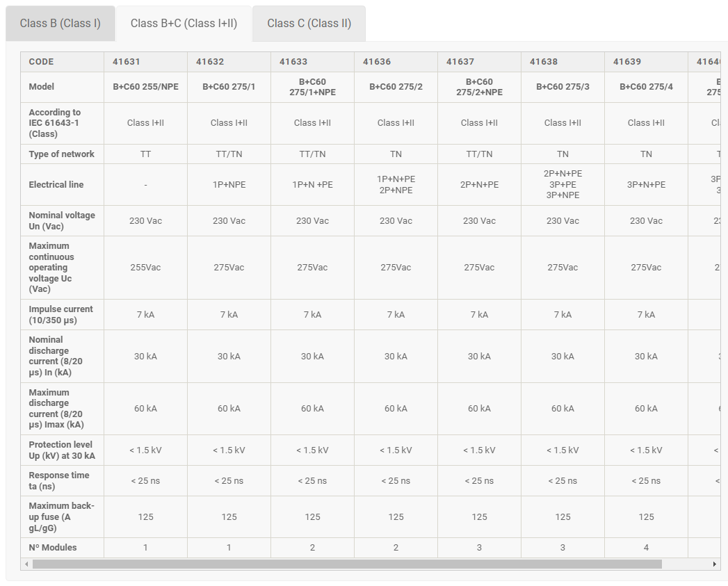Click the 255Vac operating voltage value
The height and width of the screenshot is (586, 728).
click(146, 268)
